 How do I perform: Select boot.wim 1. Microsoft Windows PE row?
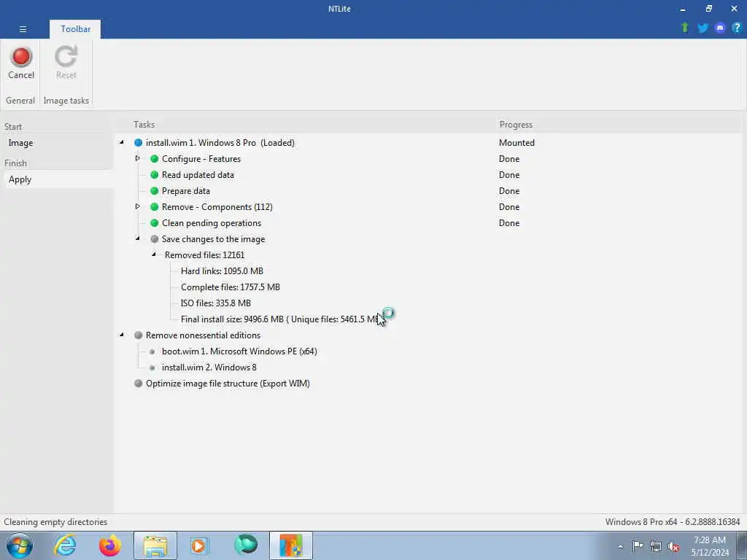coord(239,351)
